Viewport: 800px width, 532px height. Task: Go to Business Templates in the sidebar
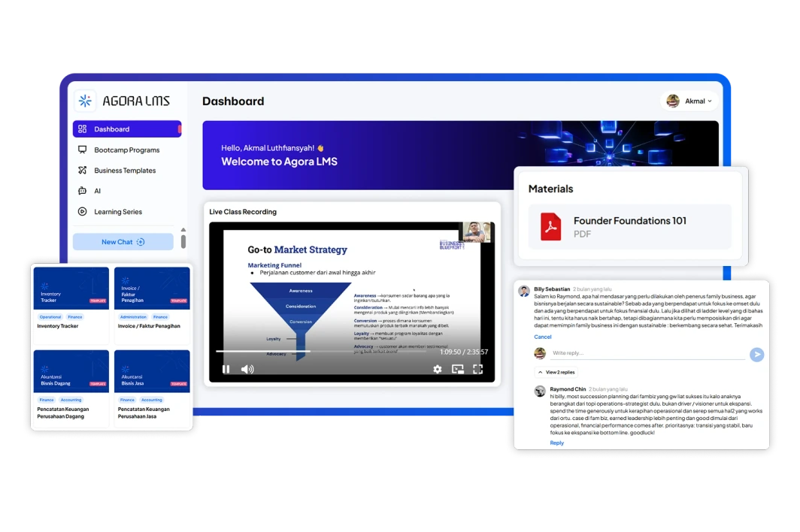(x=124, y=171)
